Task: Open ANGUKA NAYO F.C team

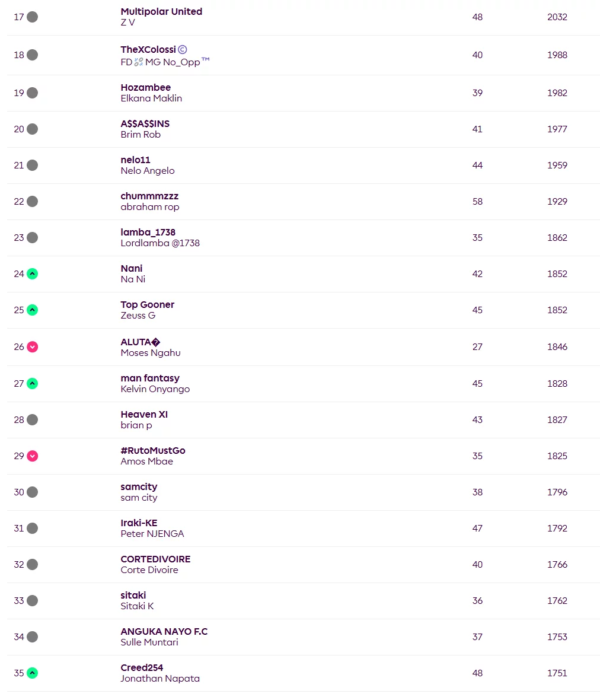Action: click(164, 632)
